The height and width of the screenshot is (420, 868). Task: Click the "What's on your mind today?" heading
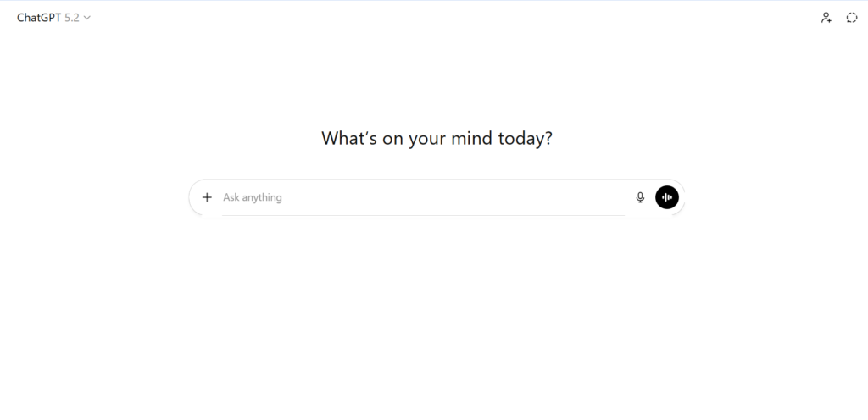click(437, 138)
